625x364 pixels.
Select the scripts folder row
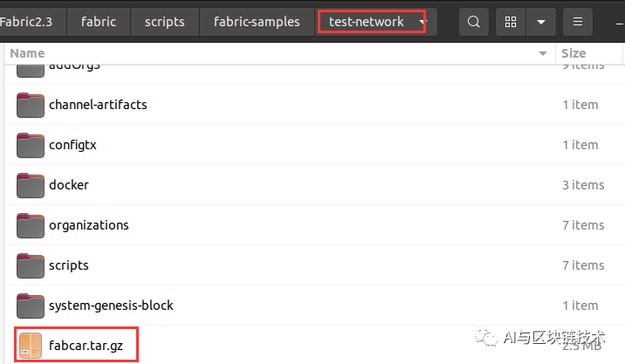(69, 265)
